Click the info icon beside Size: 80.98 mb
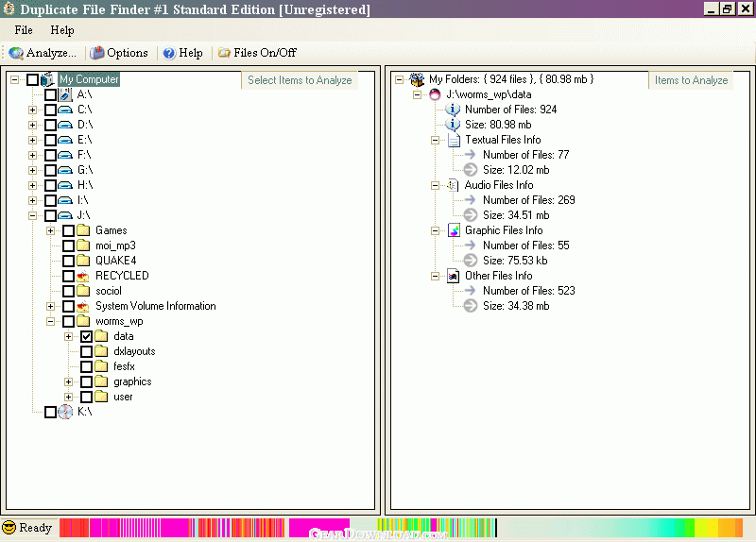756x542 pixels. (x=453, y=125)
